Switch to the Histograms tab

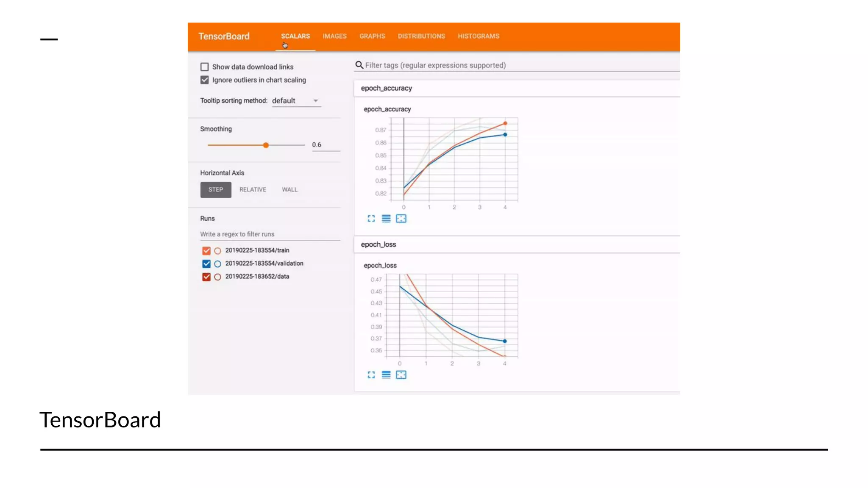(x=478, y=36)
